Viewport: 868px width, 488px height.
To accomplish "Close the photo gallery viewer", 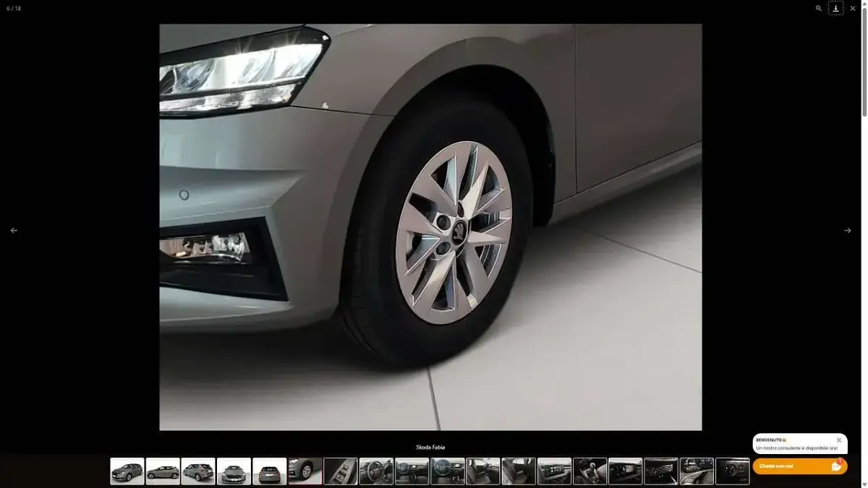I will [853, 9].
